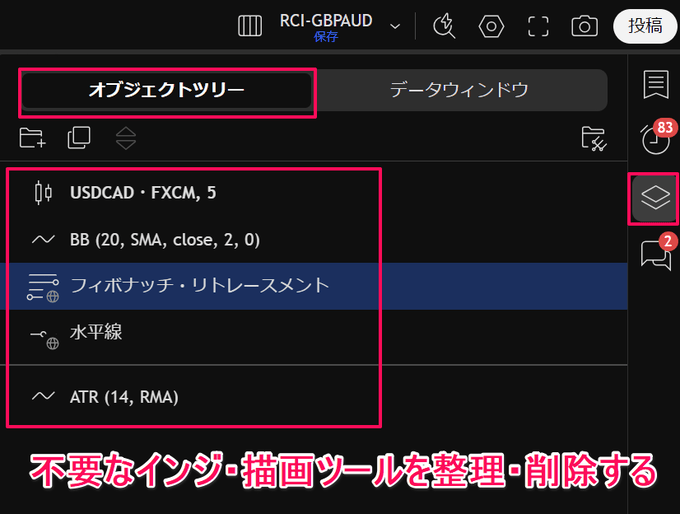The image size is (680, 514).
Task: Open the quick search lightning icon
Action: coord(444,26)
